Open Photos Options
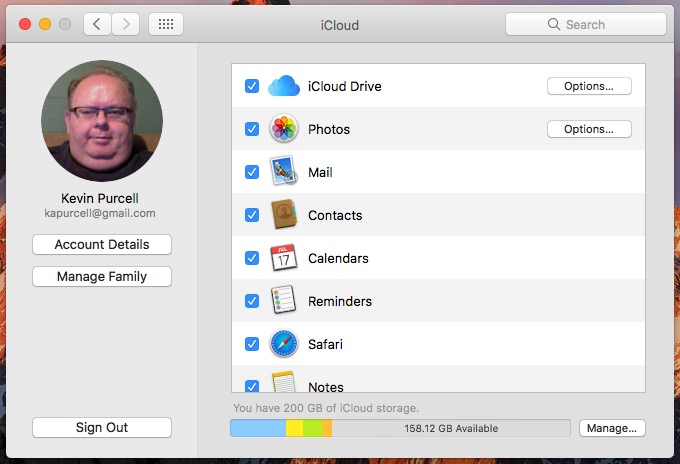This screenshot has height=464, width=680. point(589,129)
